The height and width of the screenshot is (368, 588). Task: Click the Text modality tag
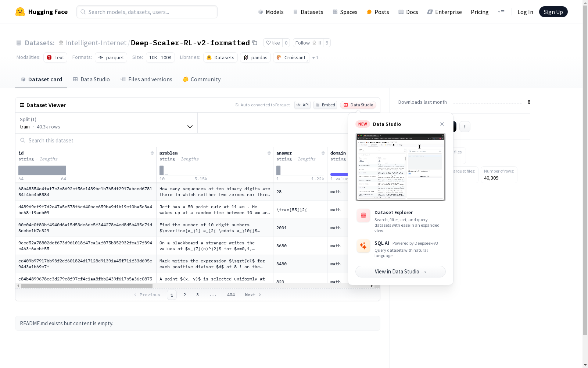click(55, 57)
